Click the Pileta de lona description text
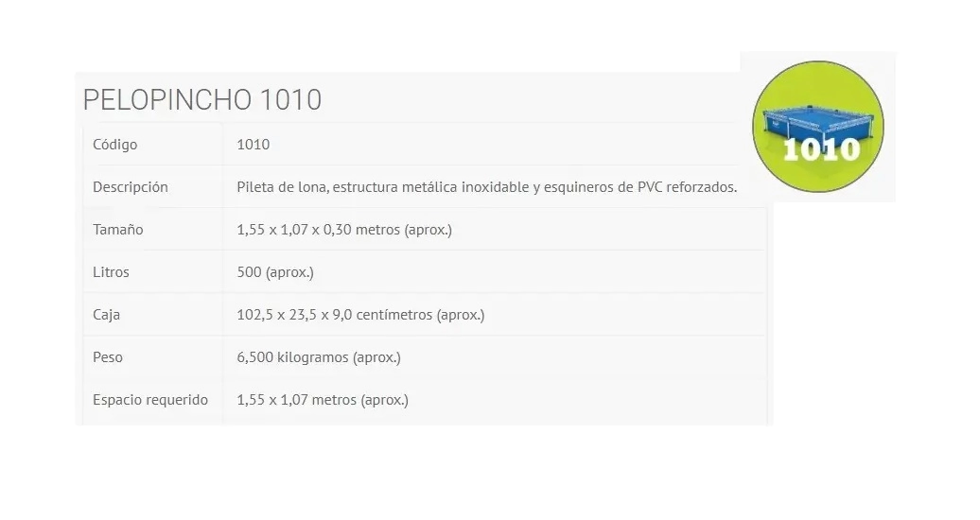This screenshot has height=520, width=980. pyautogui.click(x=487, y=187)
